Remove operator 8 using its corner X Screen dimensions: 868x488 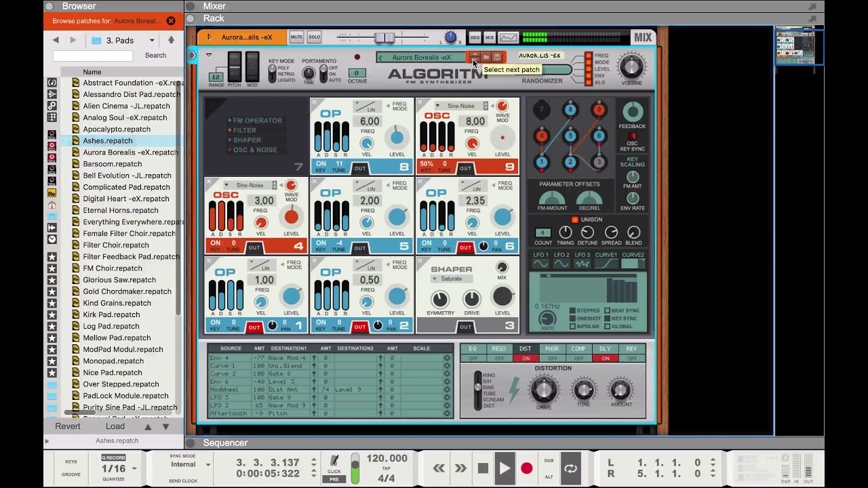314,103
